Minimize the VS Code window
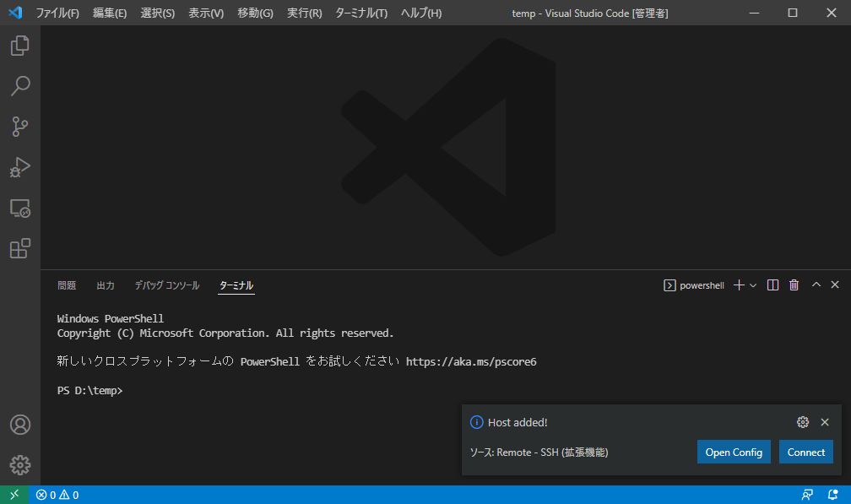Screen dimensions: 851x504 coord(754,13)
